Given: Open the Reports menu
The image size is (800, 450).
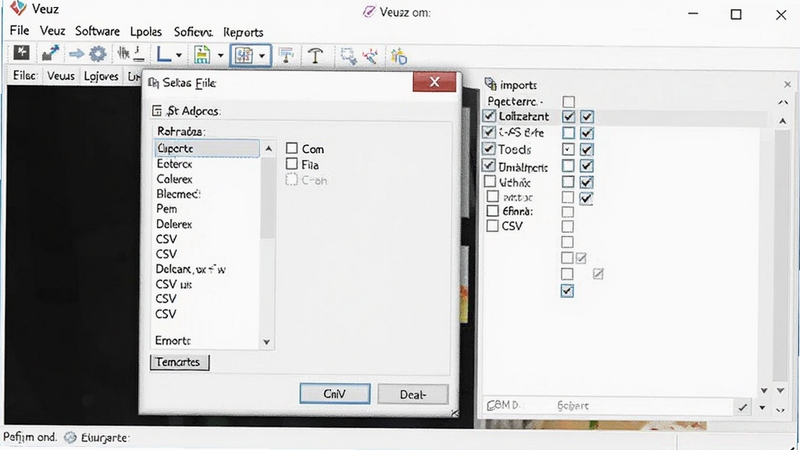Looking at the screenshot, I should pos(243,32).
